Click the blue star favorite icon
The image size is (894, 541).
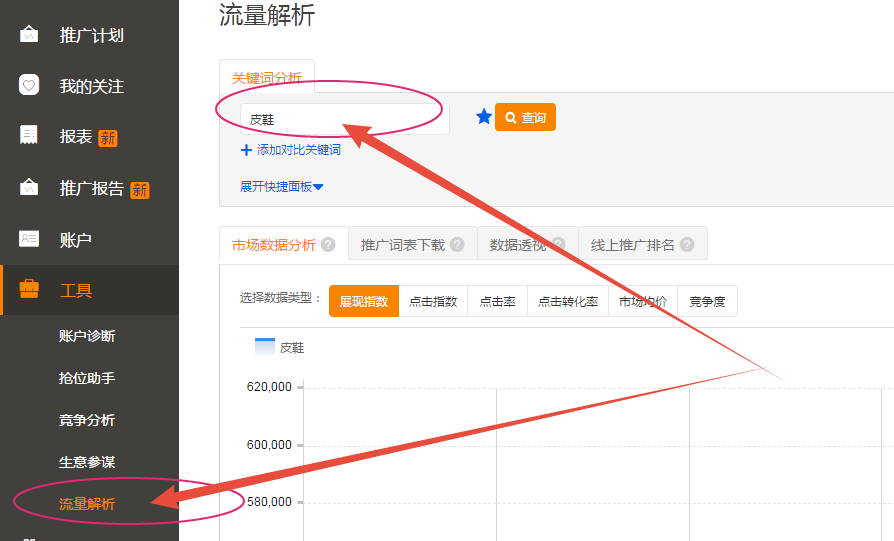[484, 118]
